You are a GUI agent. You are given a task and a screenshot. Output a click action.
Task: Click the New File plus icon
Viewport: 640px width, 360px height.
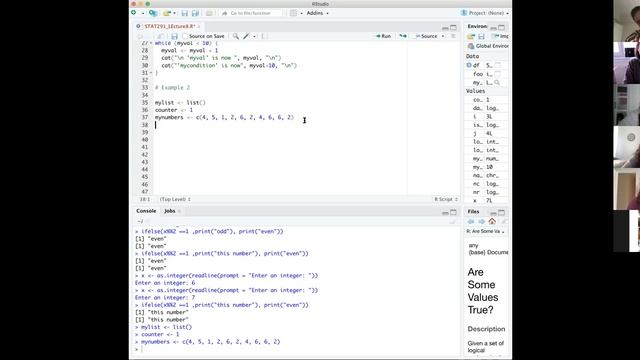click(134, 13)
